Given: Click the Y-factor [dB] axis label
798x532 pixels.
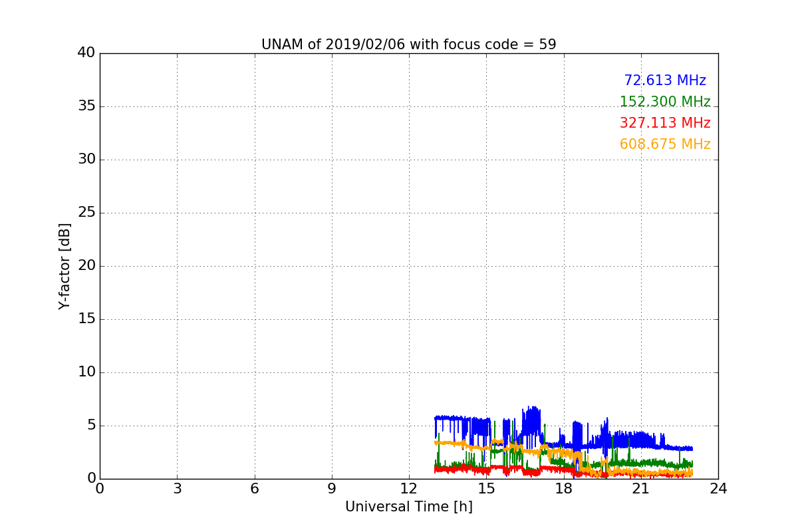Looking at the screenshot, I should coord(65,266).
